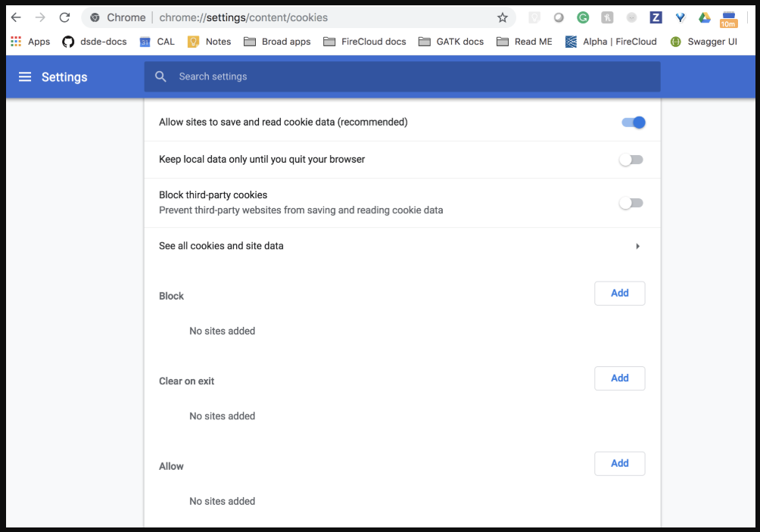
Task: Click the Allow section heading
Action: (x=171, y=466)
